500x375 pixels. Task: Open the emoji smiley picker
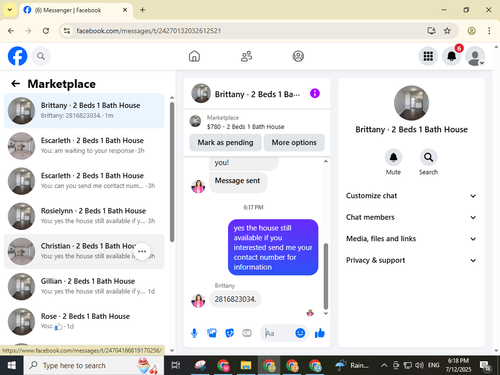pyautogui.click(x=300, y=333)
